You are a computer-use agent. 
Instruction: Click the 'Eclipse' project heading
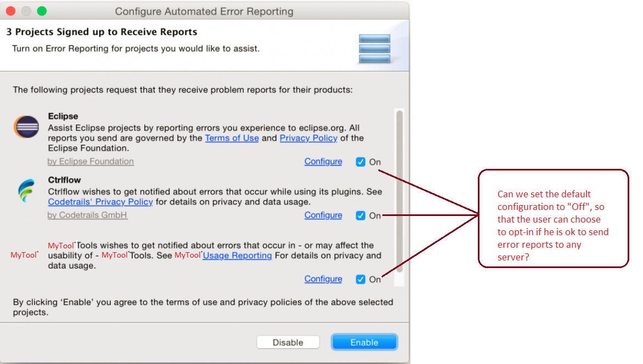tap(63, 116)
